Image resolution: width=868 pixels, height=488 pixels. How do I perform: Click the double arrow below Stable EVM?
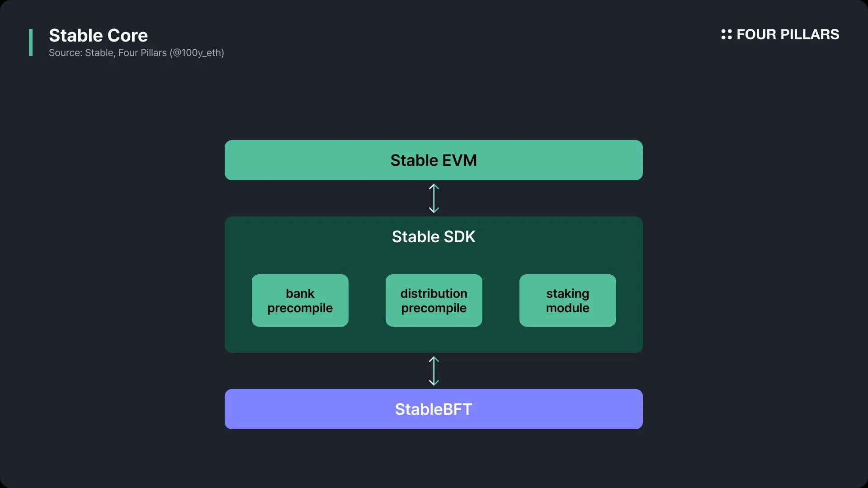[x=434, y=198]
